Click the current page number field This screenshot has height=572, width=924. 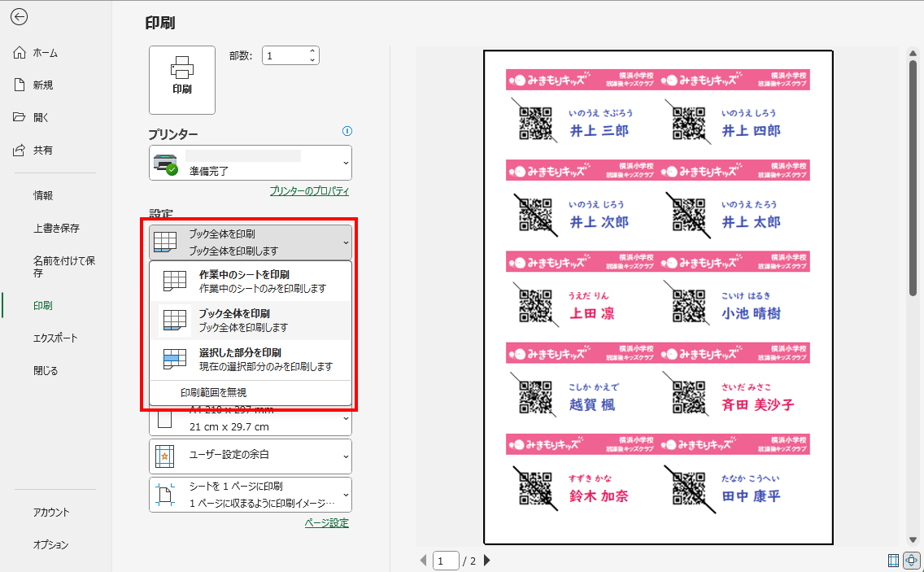(x=445, y=560)
